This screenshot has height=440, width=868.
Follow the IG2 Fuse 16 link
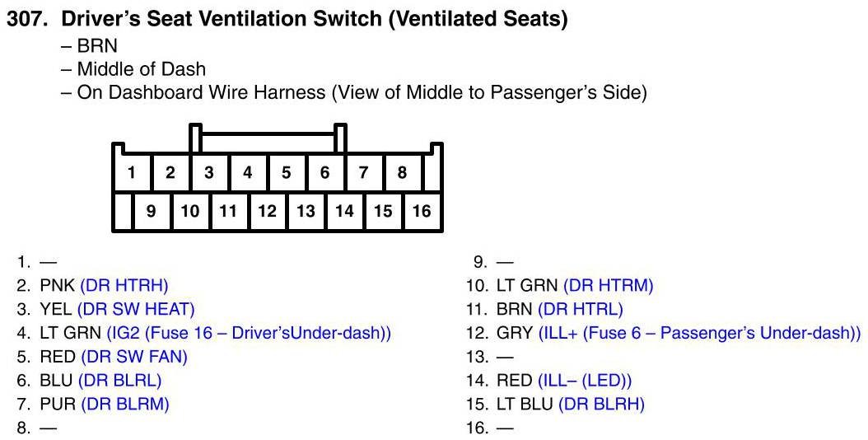click(249, 333)
